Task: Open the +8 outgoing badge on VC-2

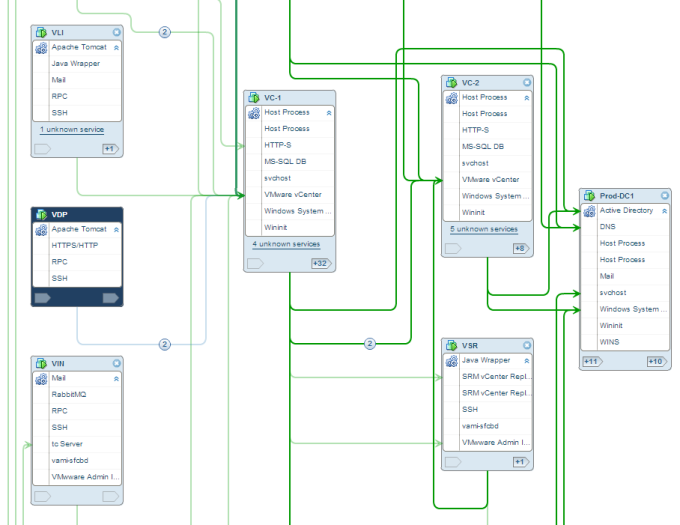Action: click(x=521, y=248)
